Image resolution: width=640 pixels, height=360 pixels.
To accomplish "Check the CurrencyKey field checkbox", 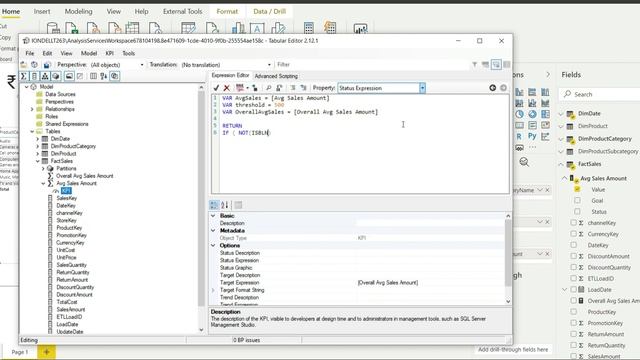I will 573,234.
